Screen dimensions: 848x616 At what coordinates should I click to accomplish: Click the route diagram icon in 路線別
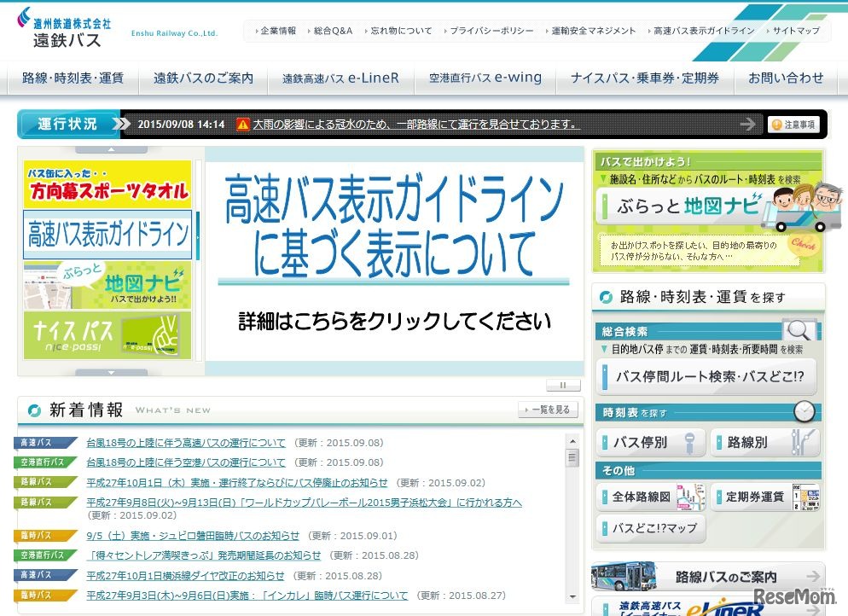804,443
